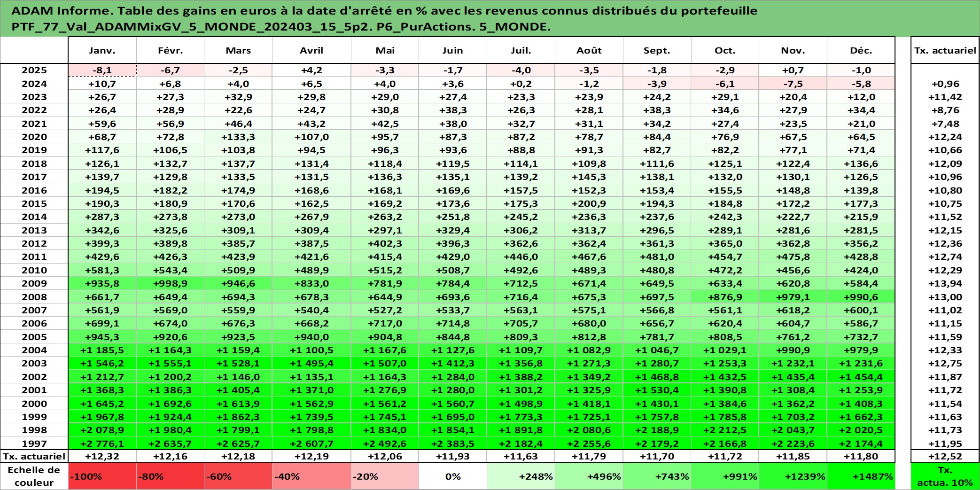Click the 2001 Sept. value +1 530,4
This screenshot has height=490, width=980.
point(657,390)
